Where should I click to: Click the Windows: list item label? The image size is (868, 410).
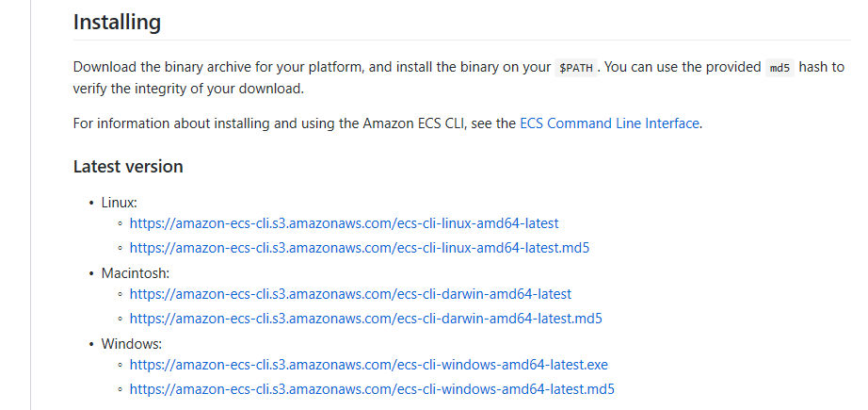point(132,343)
